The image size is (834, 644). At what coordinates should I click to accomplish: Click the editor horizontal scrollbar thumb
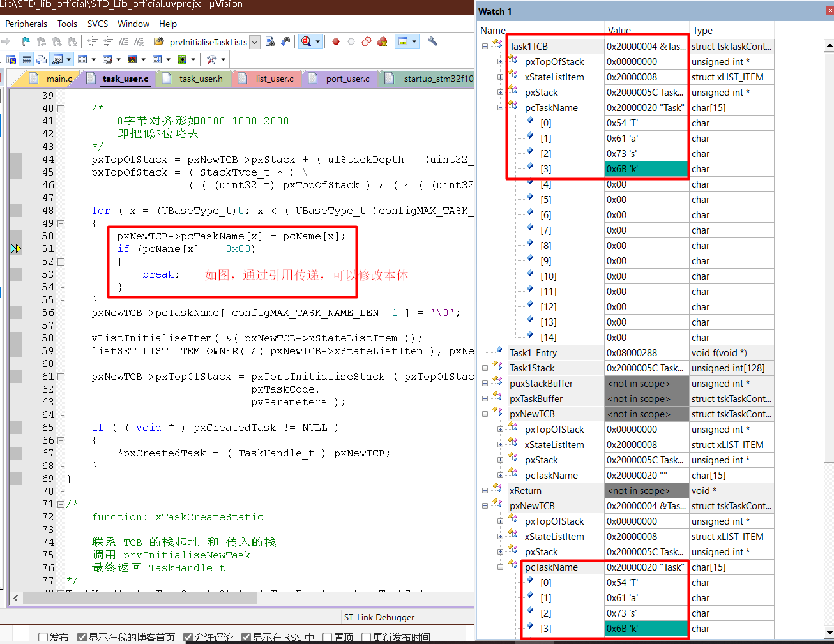pos(140,598)
